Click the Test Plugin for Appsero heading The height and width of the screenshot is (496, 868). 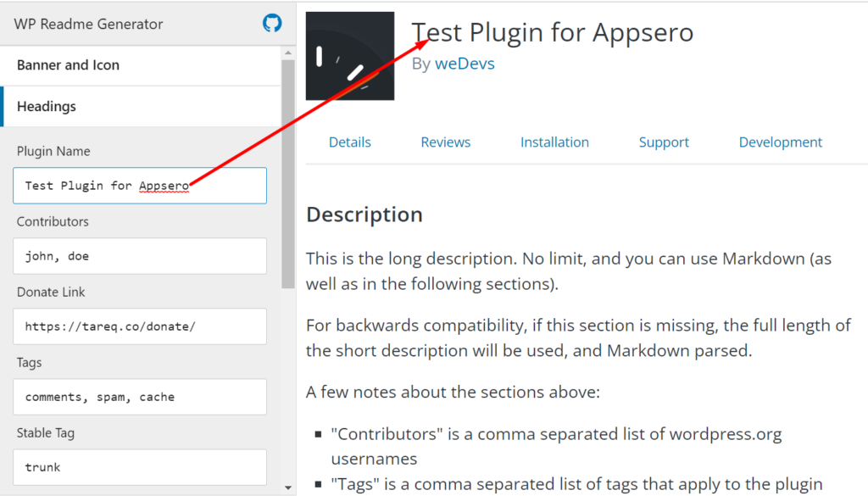click(x=553, y=32)
